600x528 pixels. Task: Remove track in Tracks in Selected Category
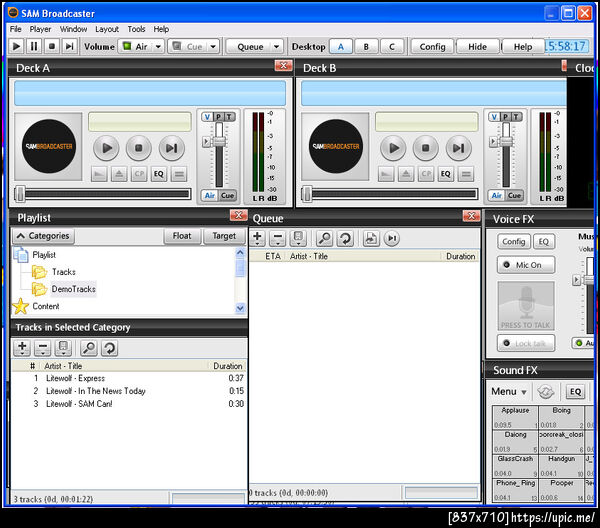(42, 348)
